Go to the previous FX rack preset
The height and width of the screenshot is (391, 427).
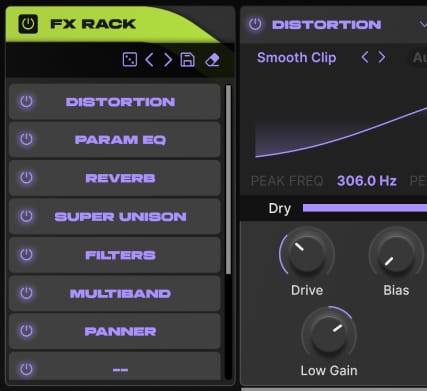pos(149,60)
